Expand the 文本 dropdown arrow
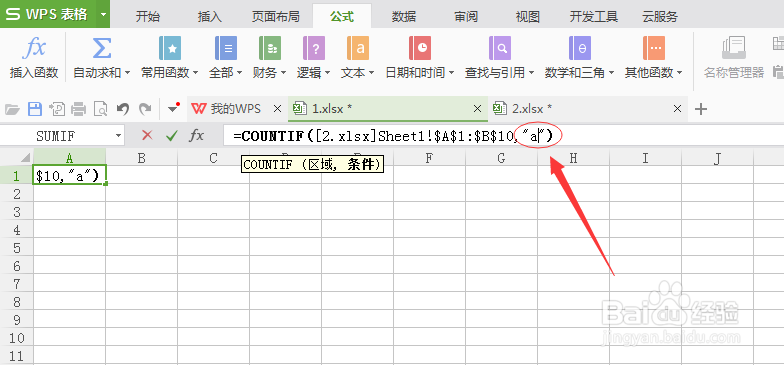The image size is (784, 365). pyautogui.click(x=371, y=73)
